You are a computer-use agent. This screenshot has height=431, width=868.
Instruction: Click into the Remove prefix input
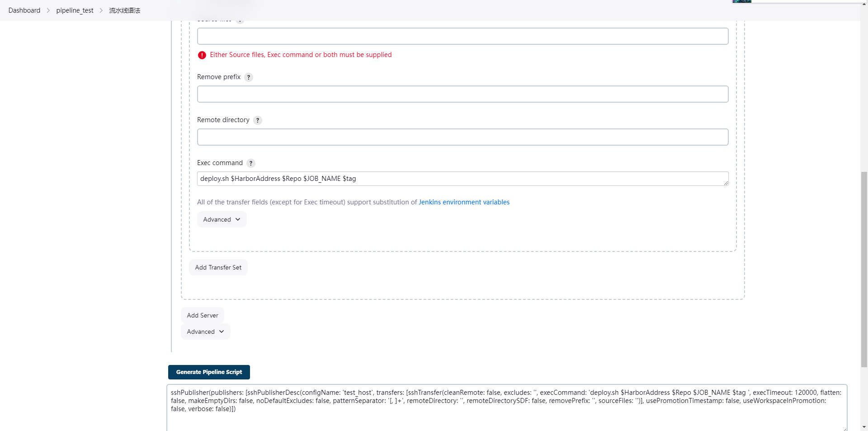[x=462, y=94]
